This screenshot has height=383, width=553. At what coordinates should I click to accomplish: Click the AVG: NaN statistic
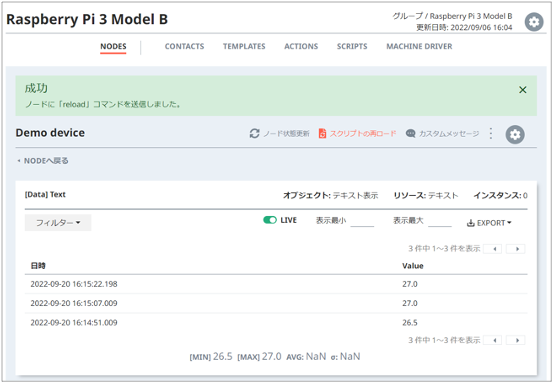306,357
